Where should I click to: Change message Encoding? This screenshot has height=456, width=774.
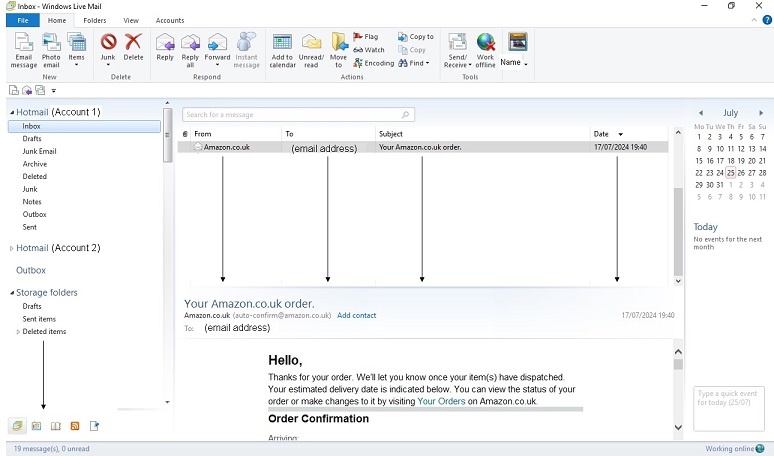pyautogui.click(x=374, y=63)
